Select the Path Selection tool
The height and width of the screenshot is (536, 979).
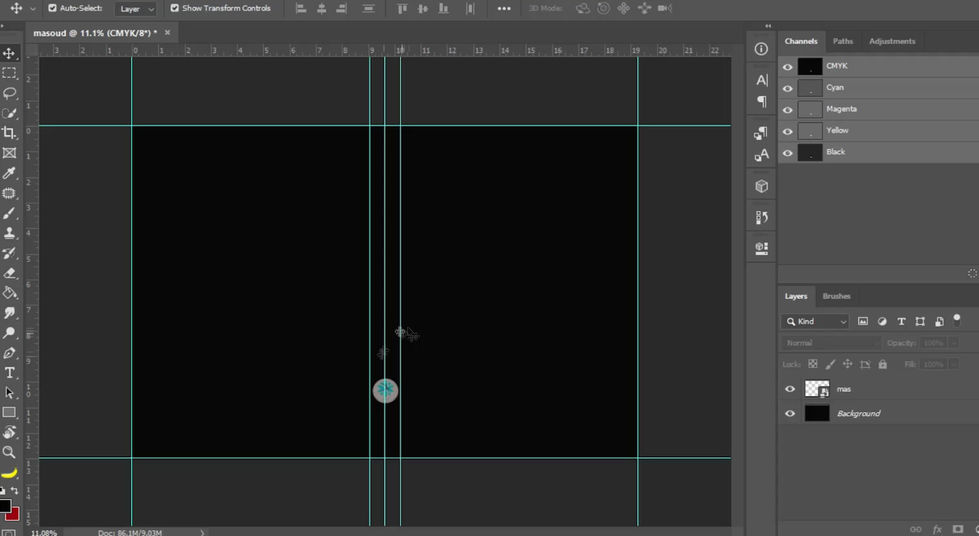click(x=9, y=393)
